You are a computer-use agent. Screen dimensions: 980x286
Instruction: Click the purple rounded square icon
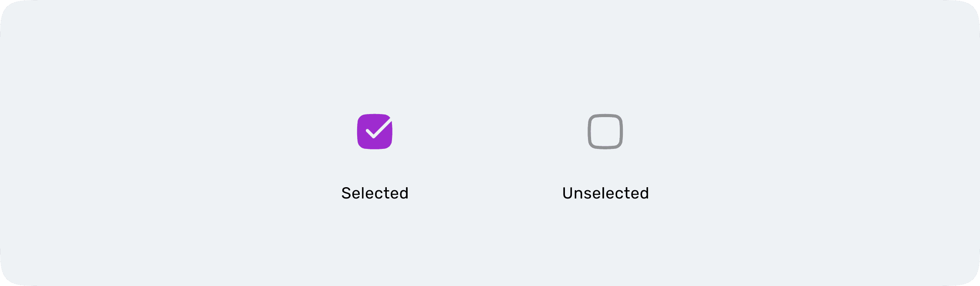pyautogui.click(x=375, y=131)
